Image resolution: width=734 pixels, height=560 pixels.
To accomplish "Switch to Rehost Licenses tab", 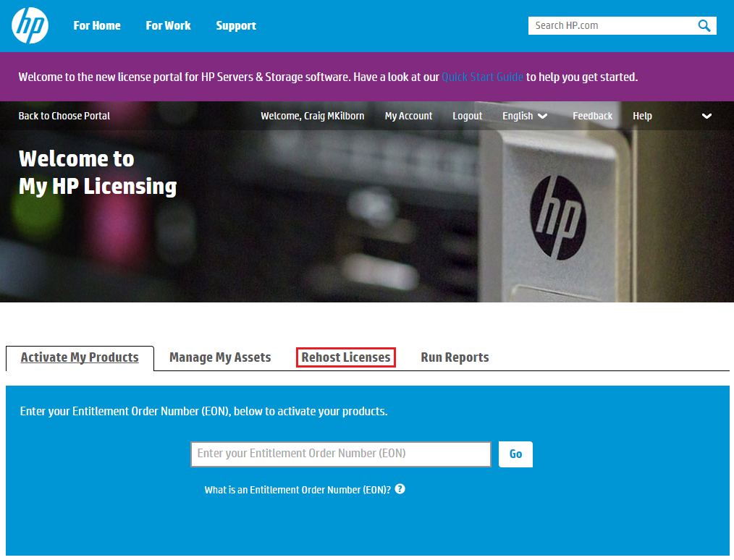I will (x=346, y=357).
